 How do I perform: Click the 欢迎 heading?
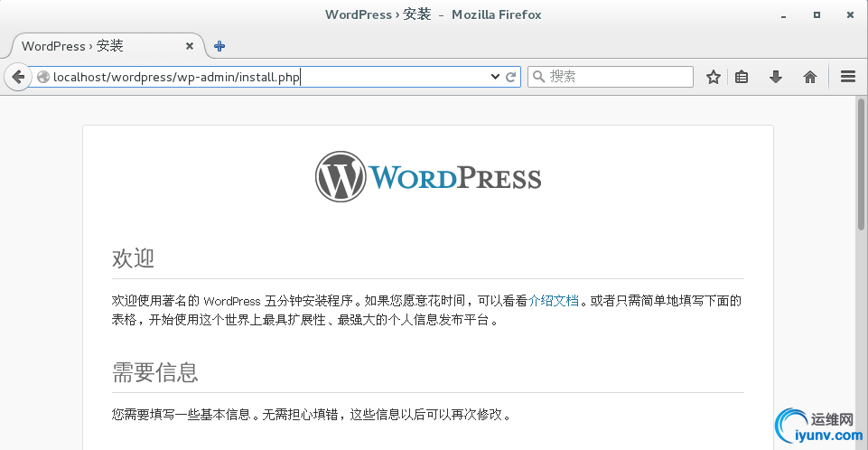tap(133, 258)
